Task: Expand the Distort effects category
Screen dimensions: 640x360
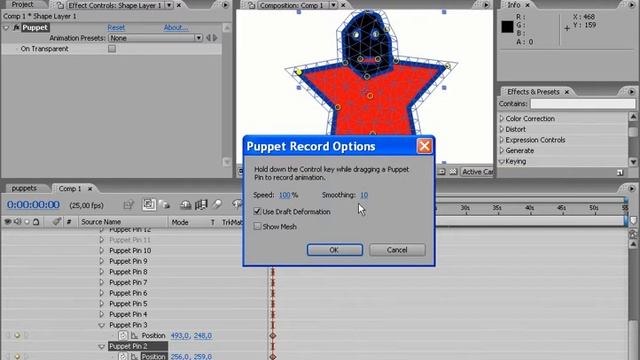Action: [502, 129]
